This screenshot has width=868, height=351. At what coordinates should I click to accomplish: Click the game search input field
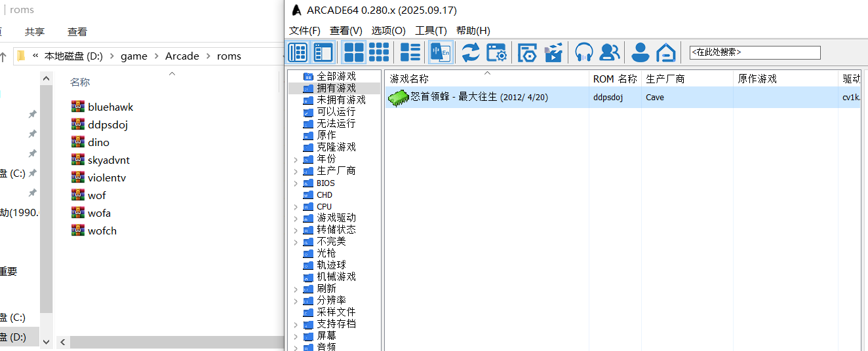click(754, 52)
